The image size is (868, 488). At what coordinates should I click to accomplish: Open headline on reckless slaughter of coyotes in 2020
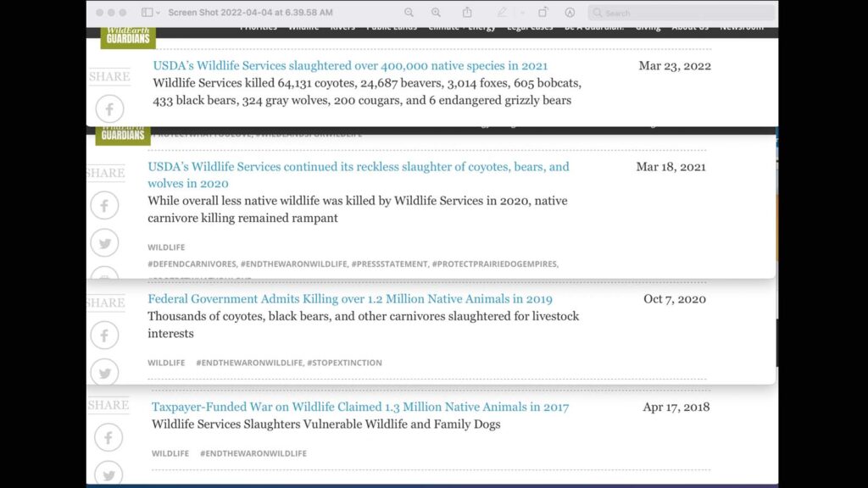click(x=359, y=175)
